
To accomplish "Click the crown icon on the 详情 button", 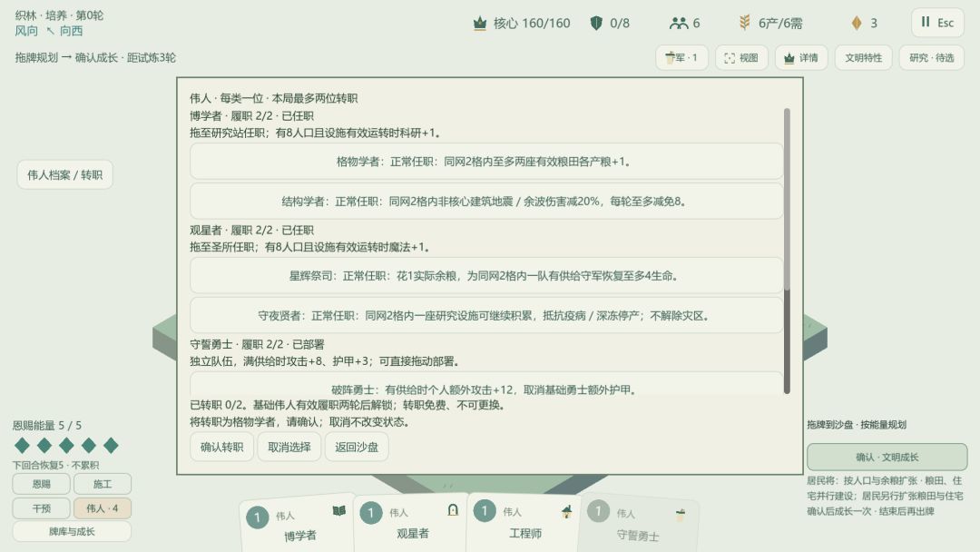I will click(789, 58).
